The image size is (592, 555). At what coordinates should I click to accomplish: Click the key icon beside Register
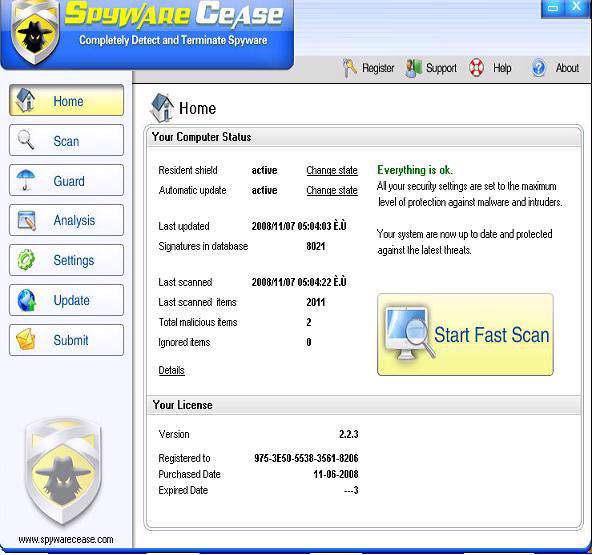[350, 68]
